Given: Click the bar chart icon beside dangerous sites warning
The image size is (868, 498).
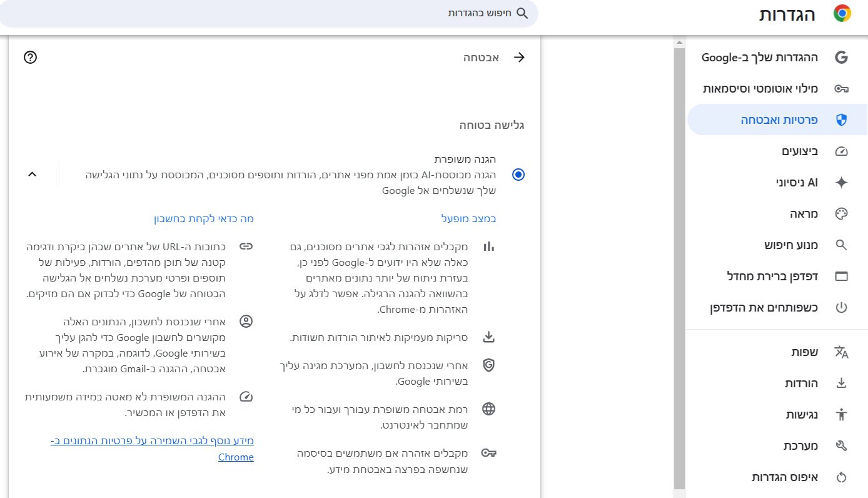Looking at the screenshot, I should pyautogui.click(x=489, y=246).
